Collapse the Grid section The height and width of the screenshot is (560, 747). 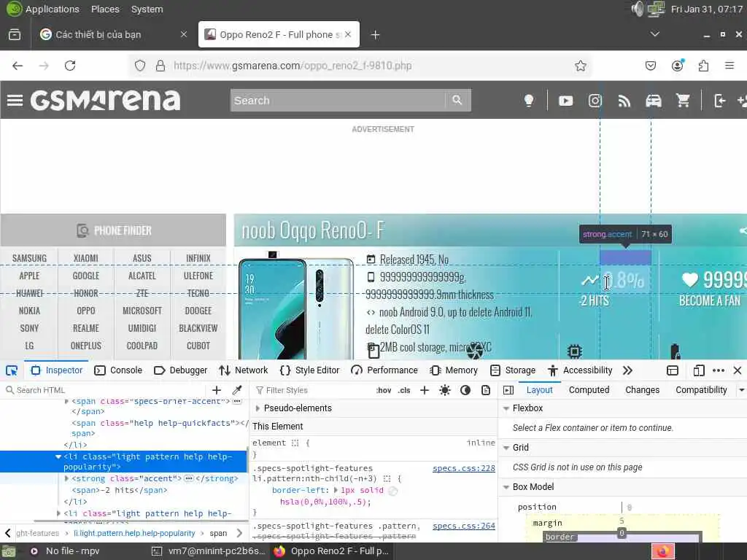(x=506, y=448)
